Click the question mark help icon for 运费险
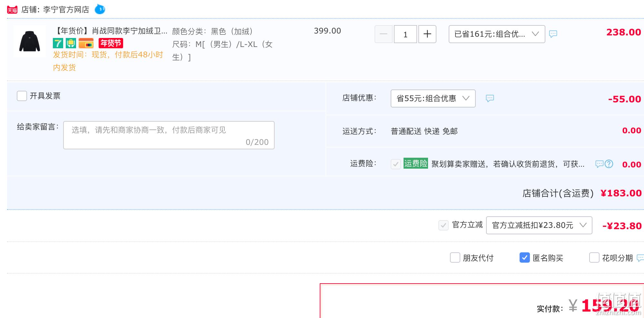Screen dimensions: 644x318 [x=609, y=164]
